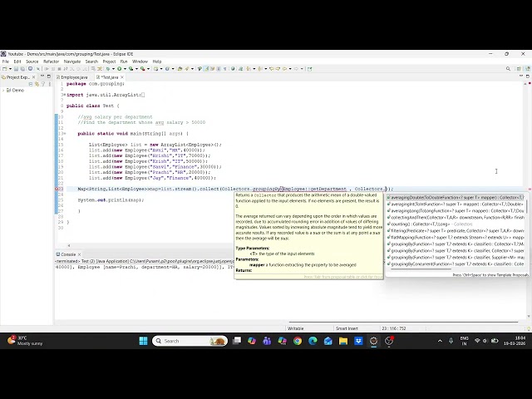The height and width of the screenshot is (399, 532).
Task: Click the New Java Package icon
Action: click(x=155, y=69)
